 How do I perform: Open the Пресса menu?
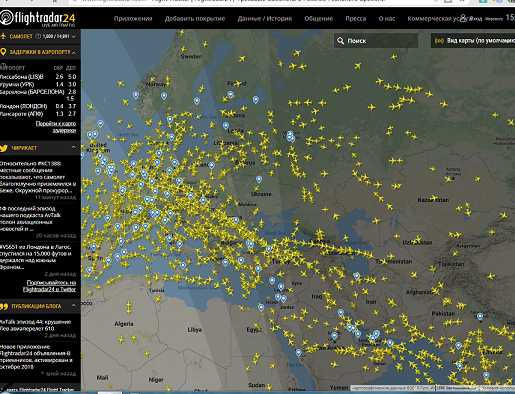pyautogui.click(x=355, y=19)
